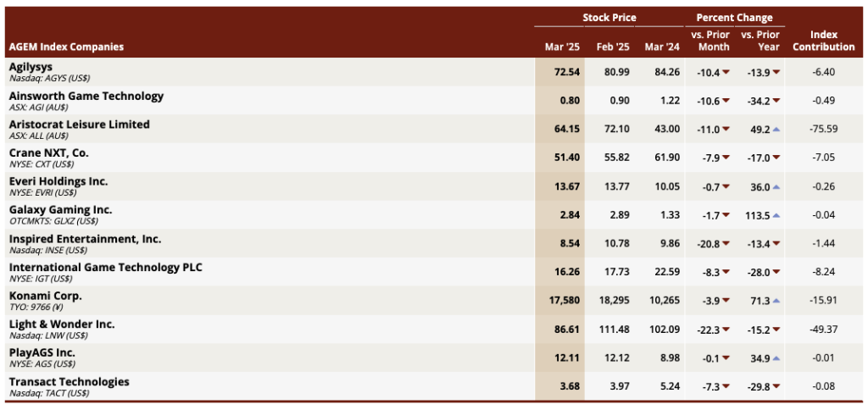
Task: Click PlayAGS Feb '25 price 12.12
Action: 617,358
